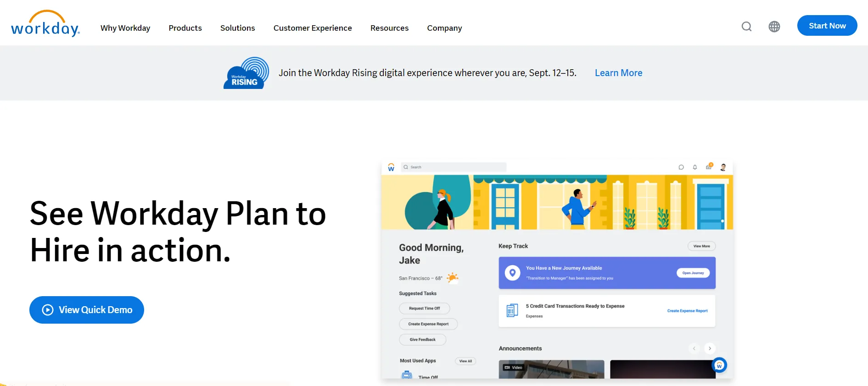Click the Workday Rising banner sentence
Image resolution: width=868 pixels, height=386 pixels.
coord(427,73)
